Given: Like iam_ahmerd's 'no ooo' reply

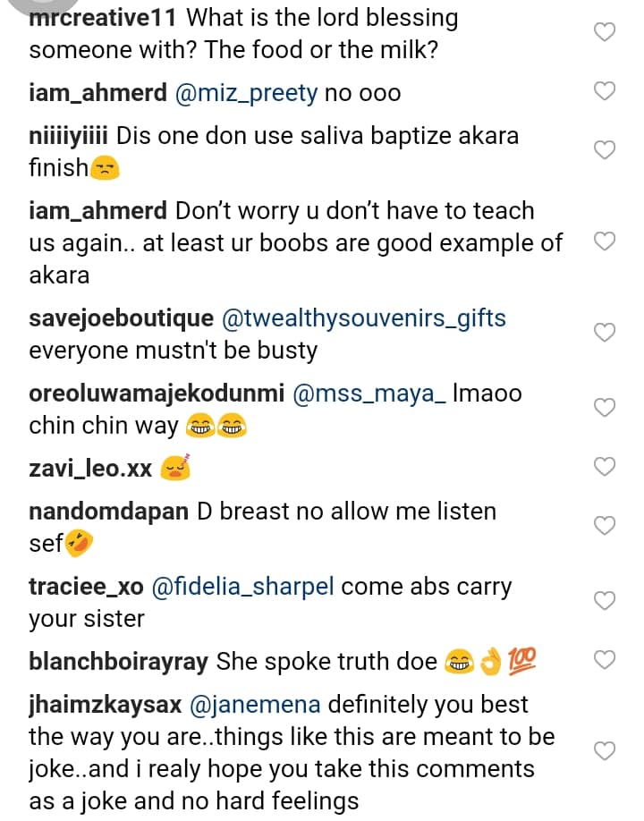Looking at the screenshot, I should 606,91.
